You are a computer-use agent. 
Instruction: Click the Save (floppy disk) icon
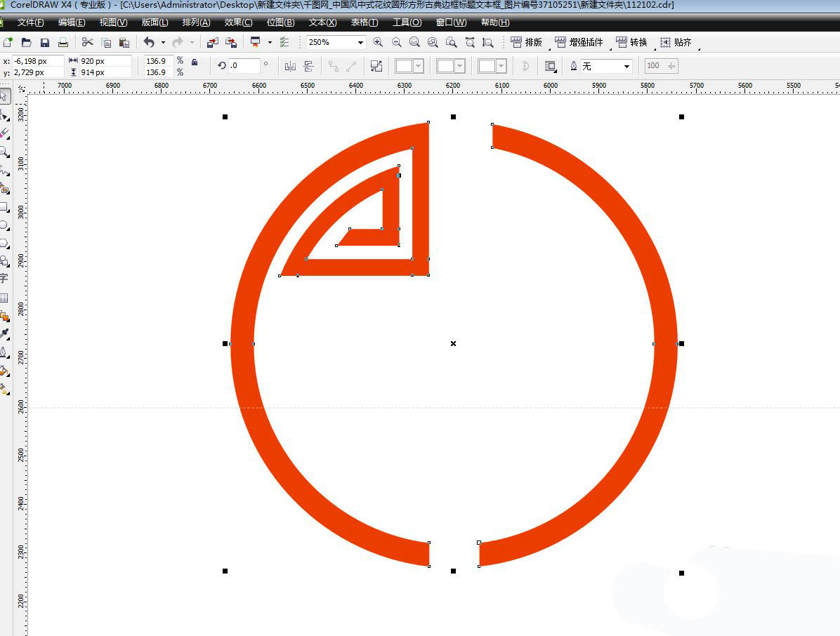coord(45,43)
